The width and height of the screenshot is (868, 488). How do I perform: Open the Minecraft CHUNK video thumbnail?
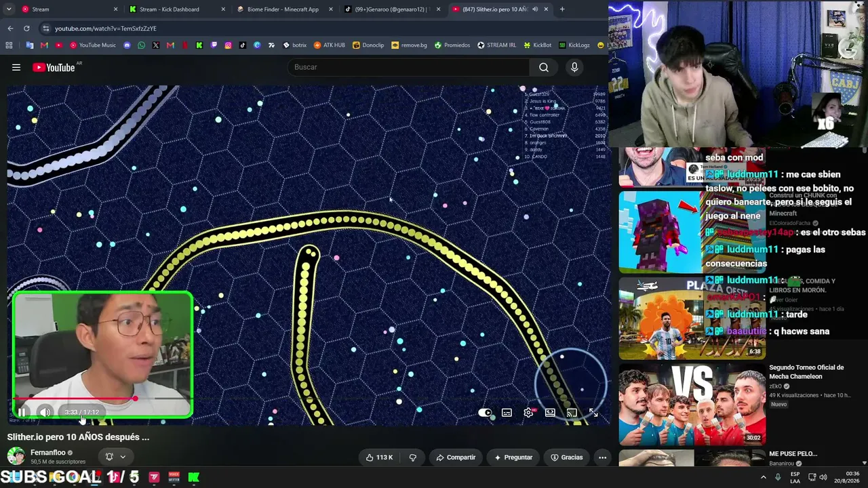(x=692, y=231)
